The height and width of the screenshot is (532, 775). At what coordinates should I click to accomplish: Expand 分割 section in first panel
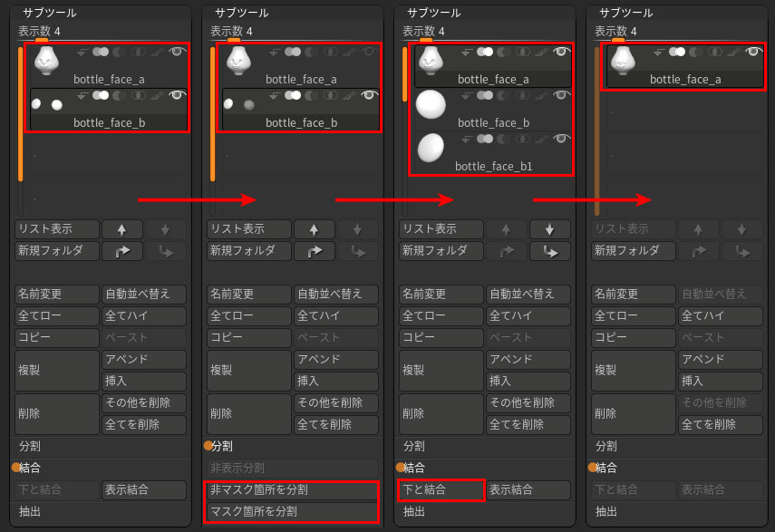pyautogui.click(x=30, y=446)
